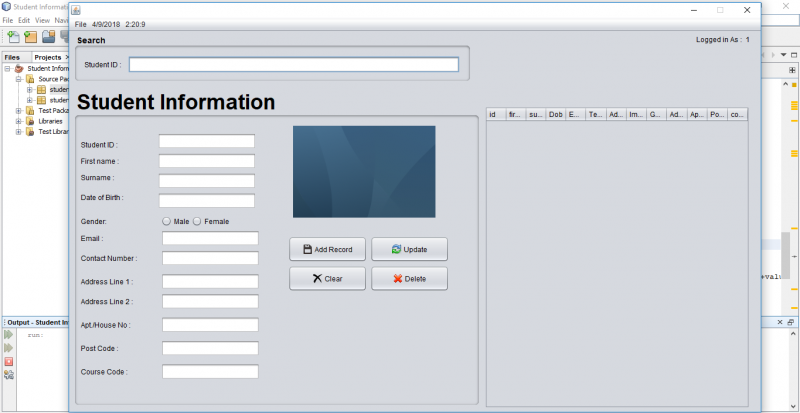This screenshot has height=413, width=800.
Task: Click the green Run icon in Output panel
Action: point(8,335)
